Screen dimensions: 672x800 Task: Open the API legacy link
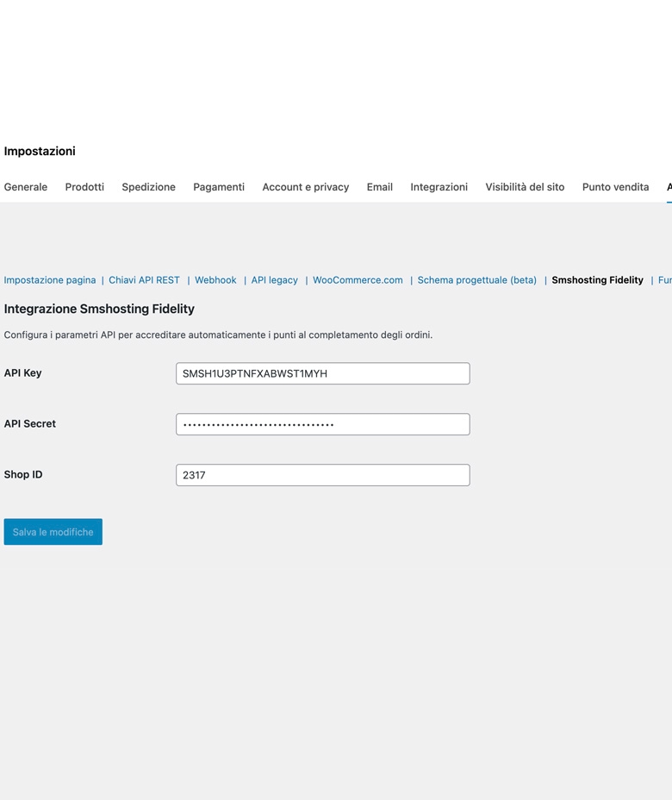(274, 280)
